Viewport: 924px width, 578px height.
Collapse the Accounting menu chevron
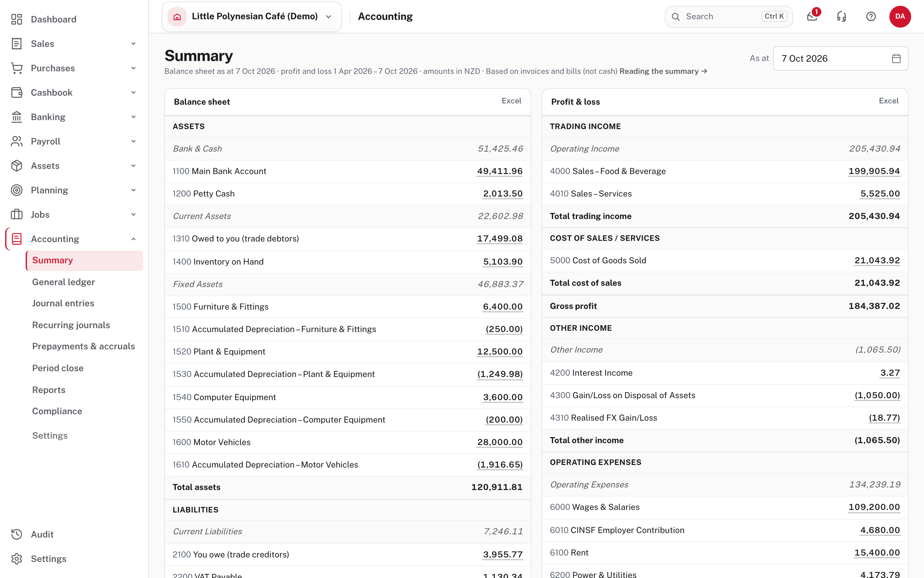(133, 239)
